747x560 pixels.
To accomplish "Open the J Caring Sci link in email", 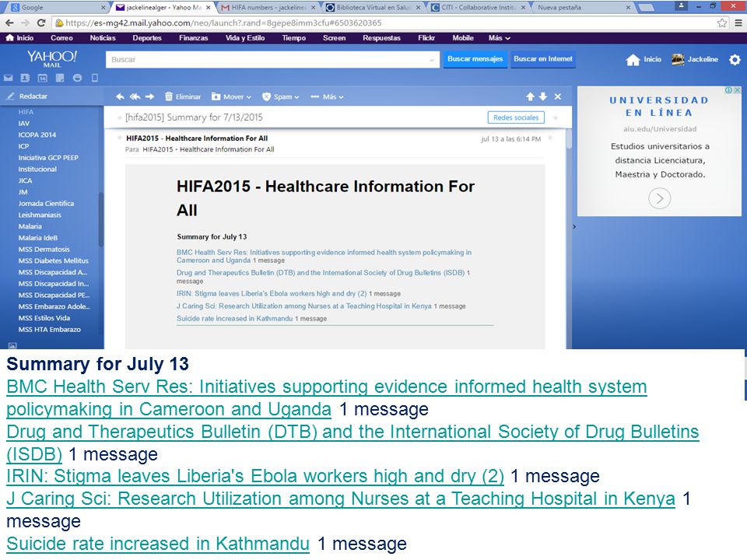I will tap(304, 306).
